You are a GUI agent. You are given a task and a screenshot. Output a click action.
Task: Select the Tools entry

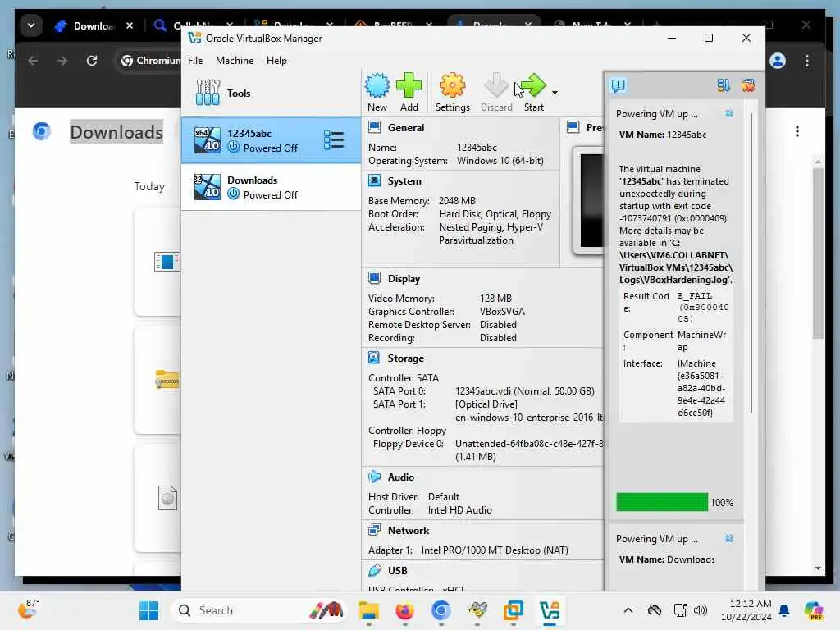point(271,93)
